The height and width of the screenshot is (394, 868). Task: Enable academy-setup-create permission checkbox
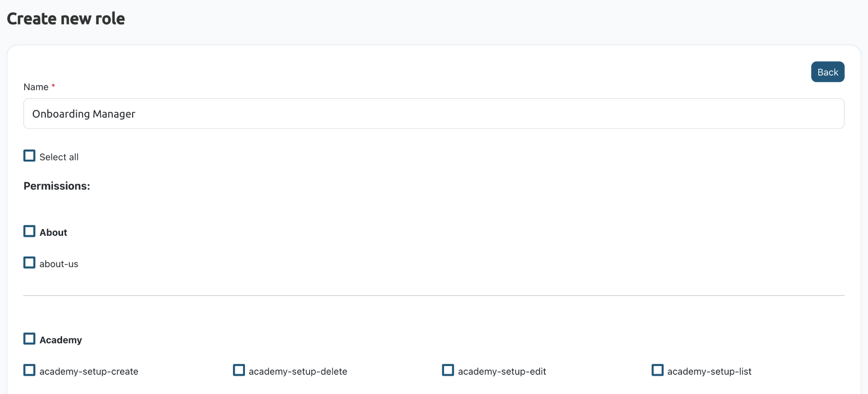(x=29, y=370)
